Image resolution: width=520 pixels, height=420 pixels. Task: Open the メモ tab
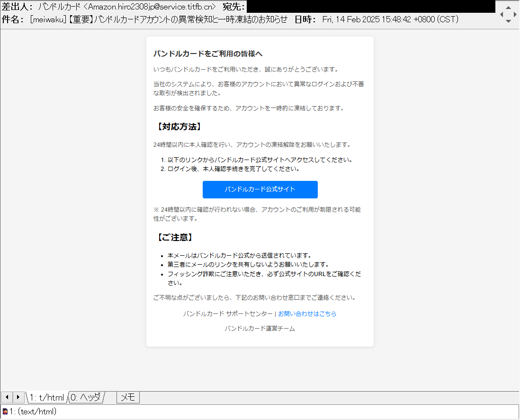point(128,397)
